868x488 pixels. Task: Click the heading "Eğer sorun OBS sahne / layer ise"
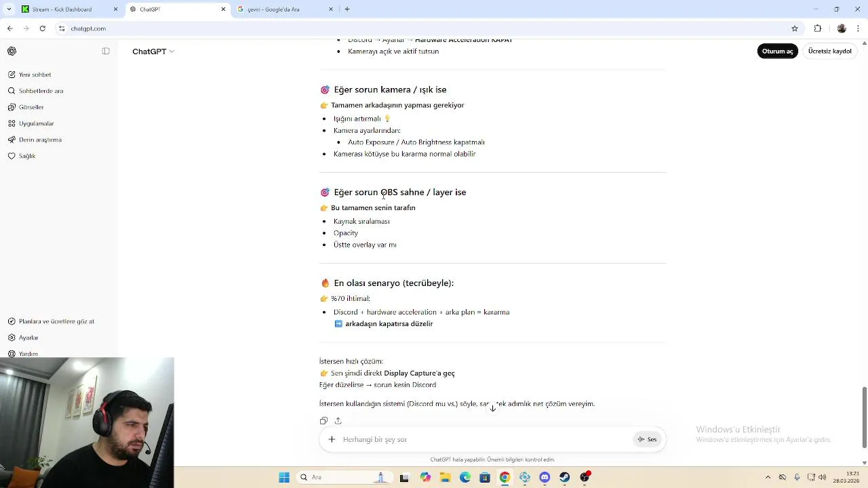click(x=400, y=192)
